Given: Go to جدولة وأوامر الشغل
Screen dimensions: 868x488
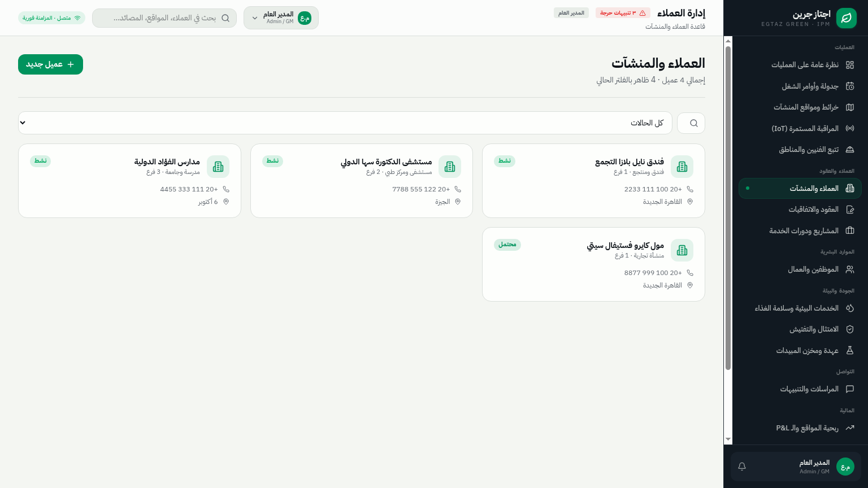Looking at the screenshot, I should [x=800, y=86].
